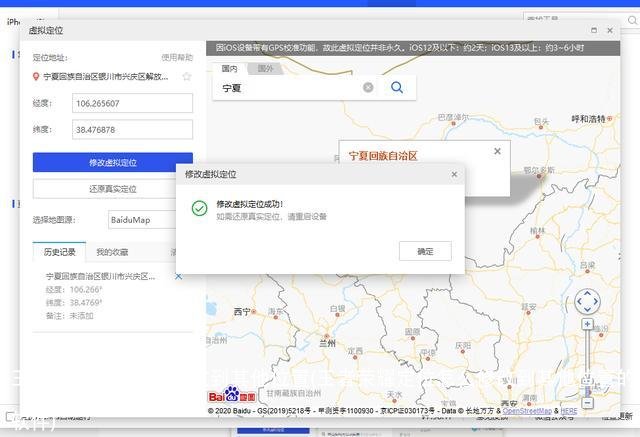
Task: Click the map search magnifier icon
Action: tap(397, 87)
